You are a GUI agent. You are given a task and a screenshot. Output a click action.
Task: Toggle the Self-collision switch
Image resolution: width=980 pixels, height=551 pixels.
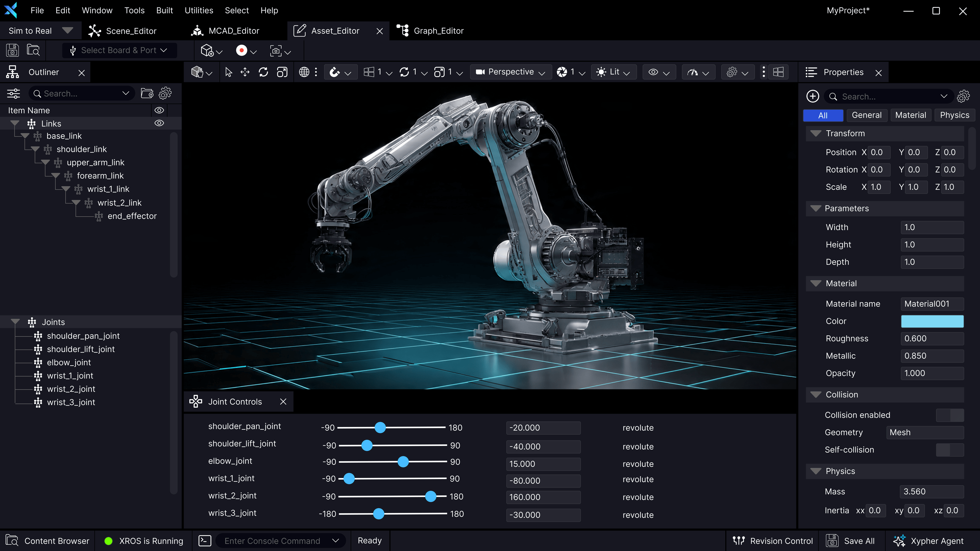tap(950, 450)
